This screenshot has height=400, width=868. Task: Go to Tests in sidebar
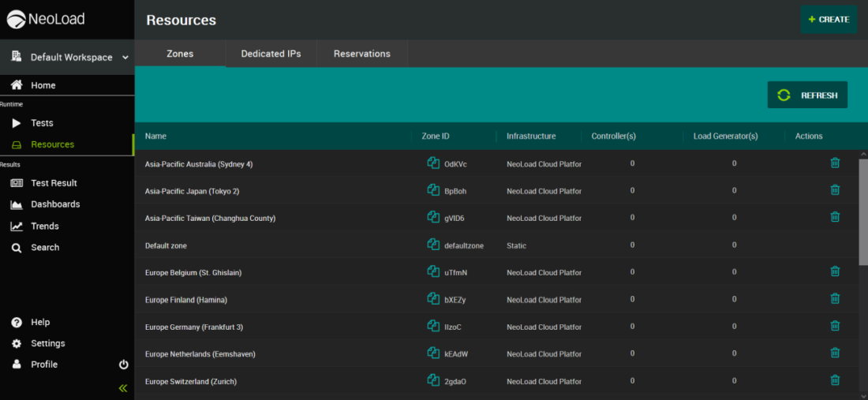pyautogui.click(x=42, y=123)
